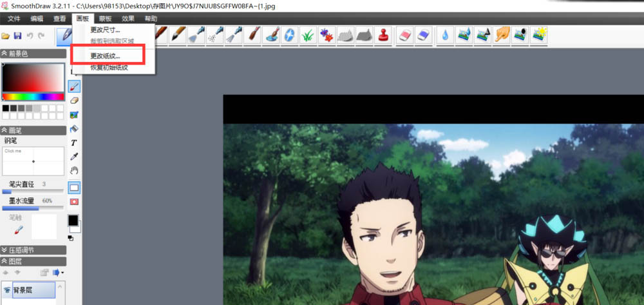Click the picture icon in the side tool strip
Viewport: 644px width, 305px height.
coord(74,115)
